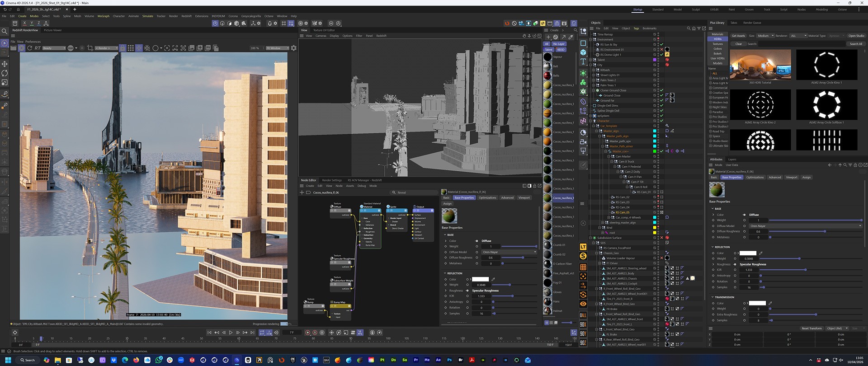Screen dimensions: 868x366
Task: Toggle visibility check for Dingle Dell Dims
Action: [661, 106]
